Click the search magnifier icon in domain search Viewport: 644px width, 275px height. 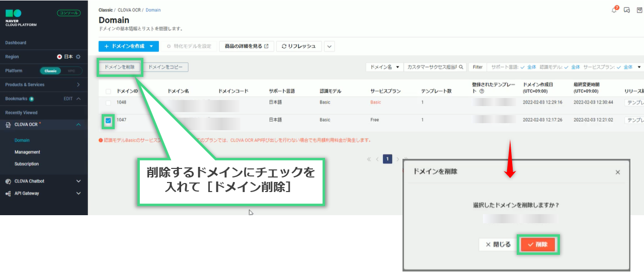[x=461, y=67]
